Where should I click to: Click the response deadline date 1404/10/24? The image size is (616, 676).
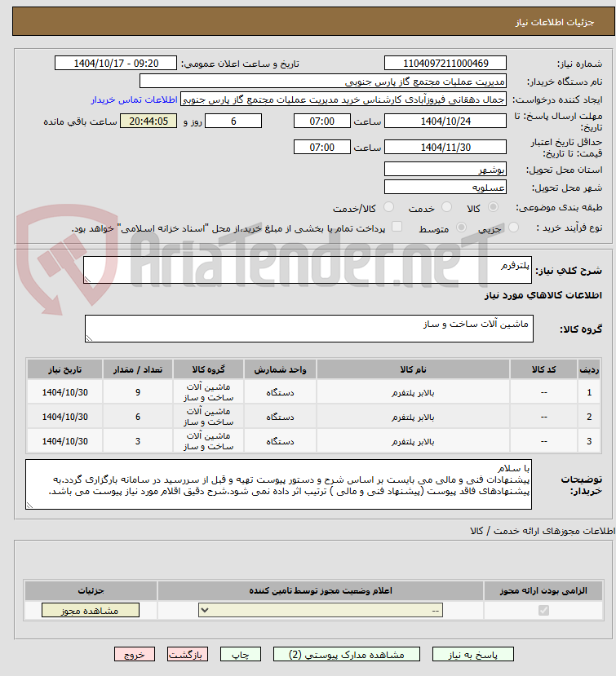point(445,121)
